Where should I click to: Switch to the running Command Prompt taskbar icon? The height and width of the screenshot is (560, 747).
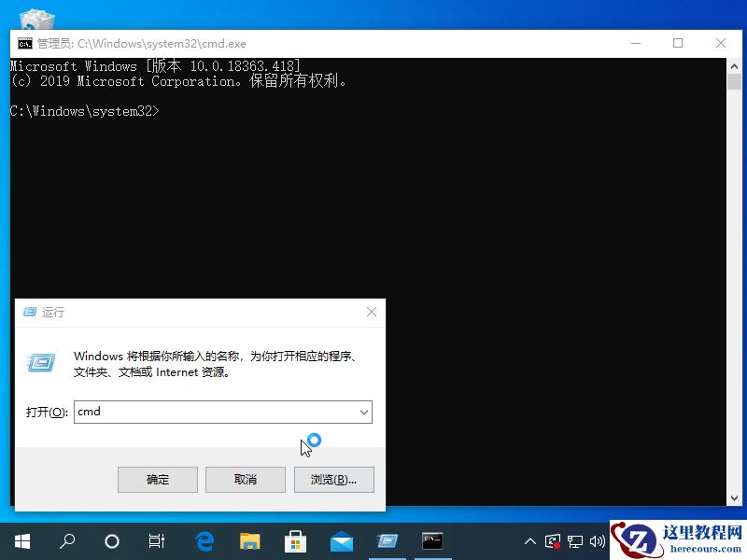coord(431,541)
